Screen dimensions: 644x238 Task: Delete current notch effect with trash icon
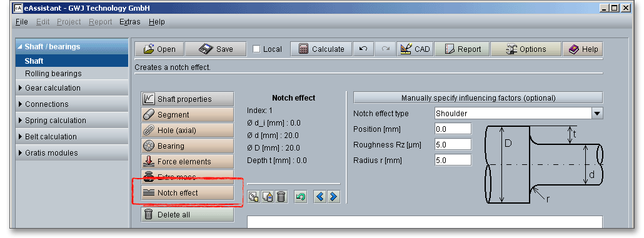tap(281, 197)
